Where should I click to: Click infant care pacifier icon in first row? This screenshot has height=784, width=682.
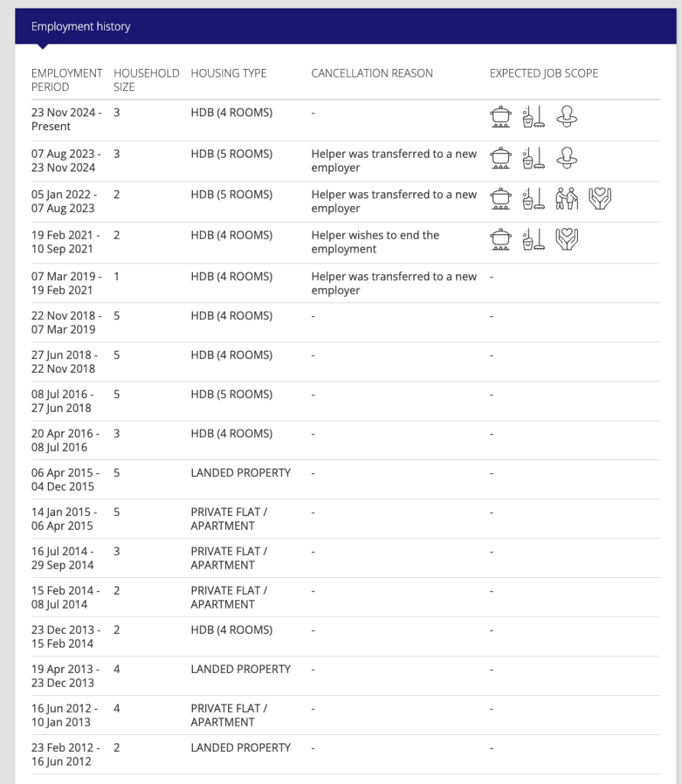566,117
